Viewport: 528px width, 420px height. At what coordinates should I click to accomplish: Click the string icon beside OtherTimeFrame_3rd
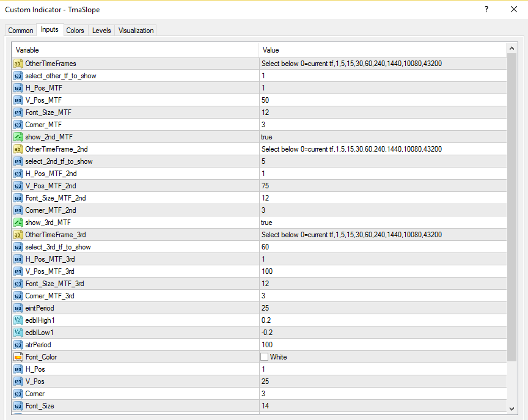[18, 235]
